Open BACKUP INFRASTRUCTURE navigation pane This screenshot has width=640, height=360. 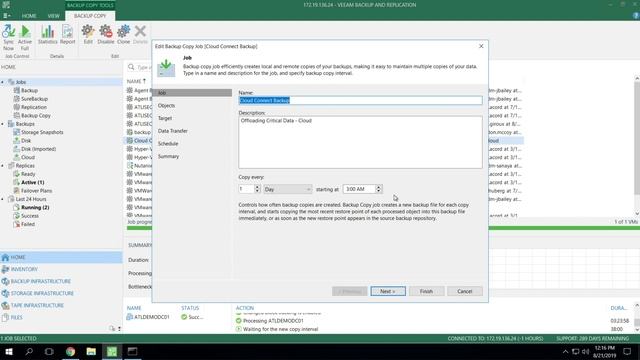[61, 281]
